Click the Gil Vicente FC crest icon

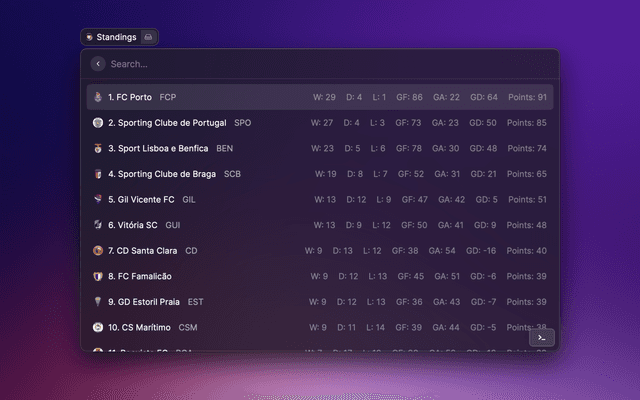point(98,199)
